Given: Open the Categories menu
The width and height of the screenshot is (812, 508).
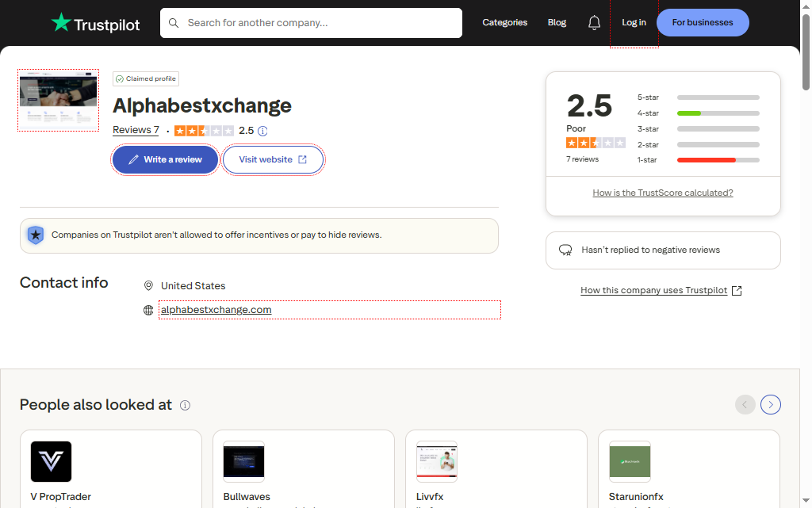Looking at the screenshot, I should click(504, 22).
